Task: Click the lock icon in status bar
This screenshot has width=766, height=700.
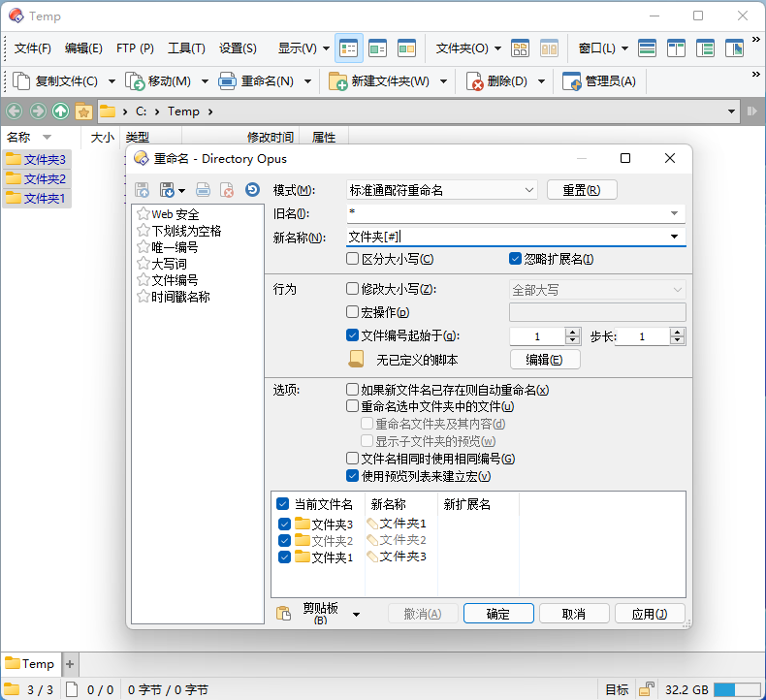Action: pos(647,689)
